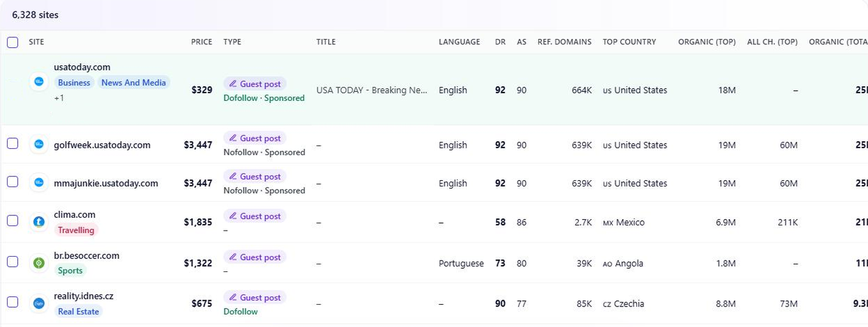
Task: Click the reality.idnes.cz site favicon
Action: click(39, 303)
